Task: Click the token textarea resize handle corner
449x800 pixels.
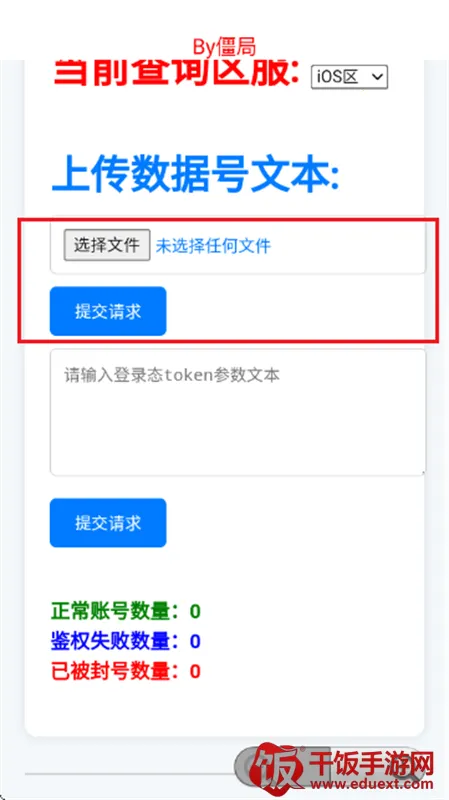Action: coord(421,472)
